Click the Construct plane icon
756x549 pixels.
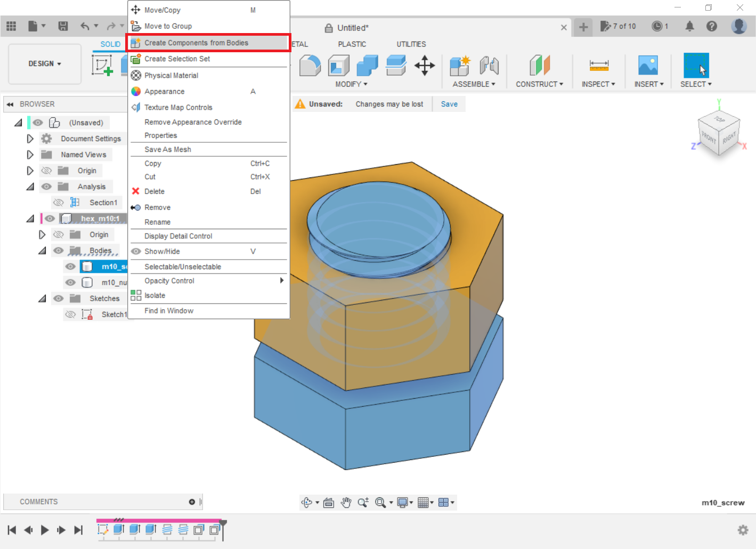click(539, 66)
